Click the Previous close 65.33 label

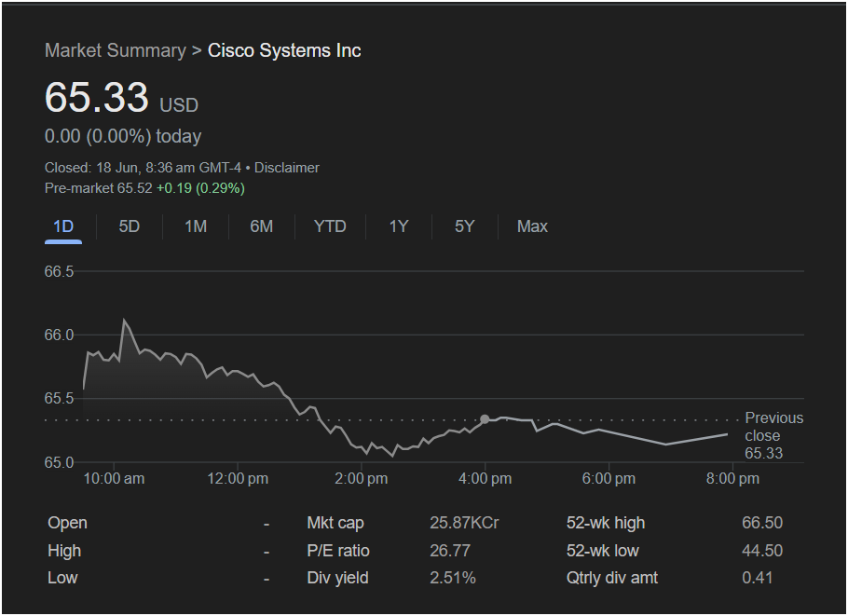click(773, 435)
